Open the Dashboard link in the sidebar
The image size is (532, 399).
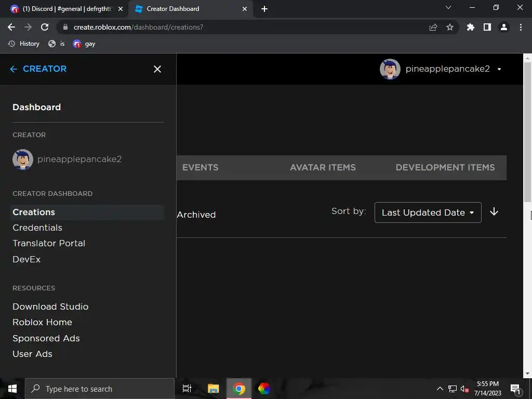tap(37, 107)
